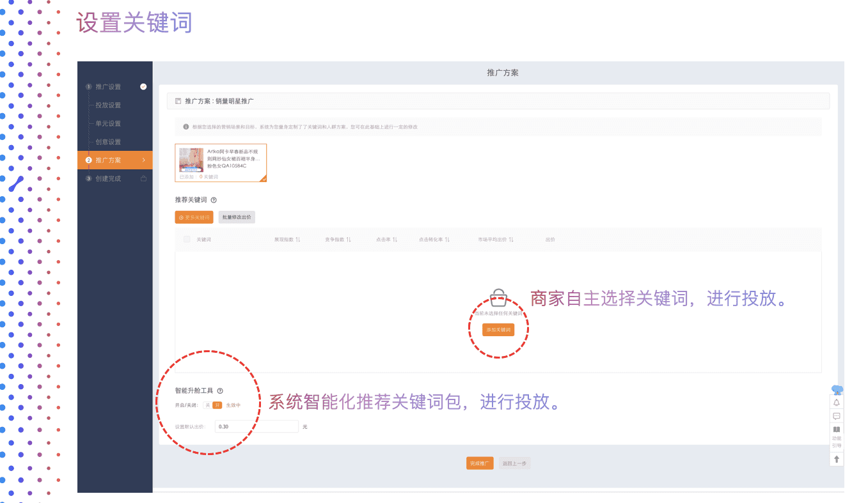Open 单元设置 in the sidebar

pyautogui.click(x=108, y=123)
